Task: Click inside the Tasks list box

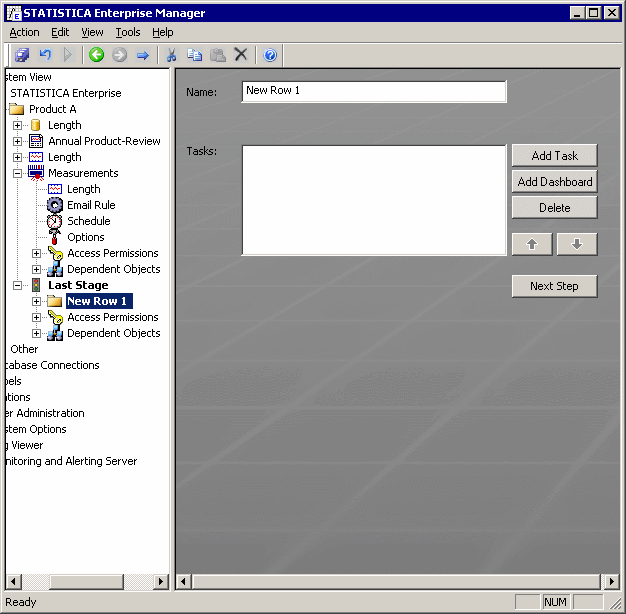Action: pyautogui.click(x=374, y=200)
